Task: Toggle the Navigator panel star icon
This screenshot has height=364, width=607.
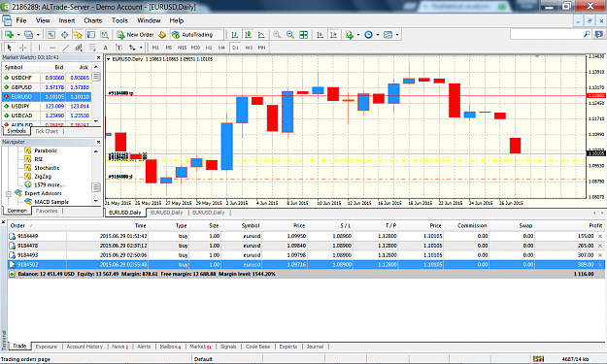Action: pyautogui.click(x=78, y=35)
